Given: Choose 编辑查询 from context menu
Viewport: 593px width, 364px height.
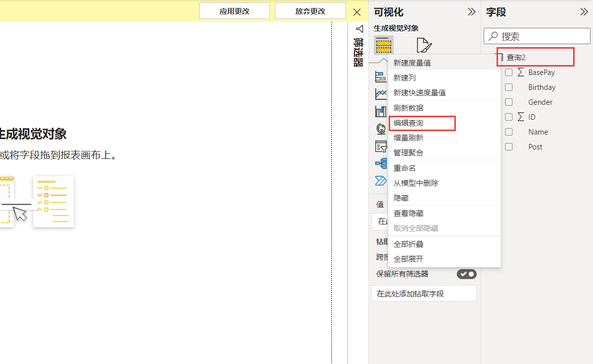Looking at the screenshot, I should pyautogui.click(x=444, y=123).
